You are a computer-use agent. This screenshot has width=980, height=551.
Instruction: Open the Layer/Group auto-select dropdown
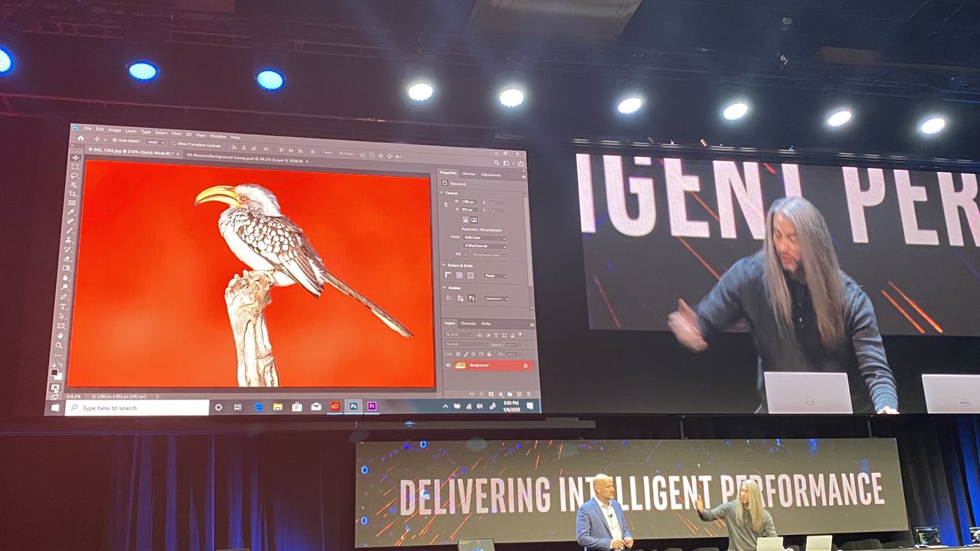click(x=155, y=142)
